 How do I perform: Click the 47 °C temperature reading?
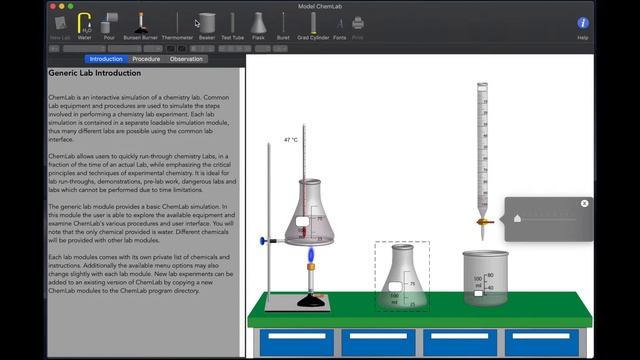291,140
